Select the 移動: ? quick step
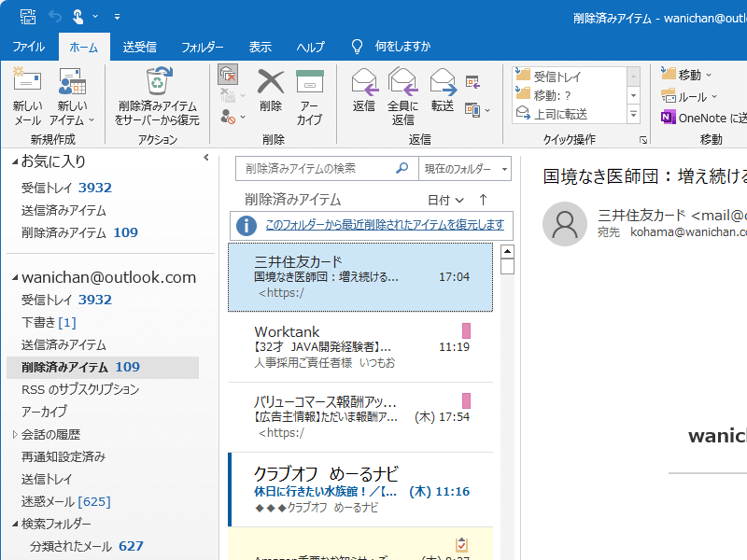Image resolution: width=747 pixels, height=560 pixels. (x=570, y=95)
